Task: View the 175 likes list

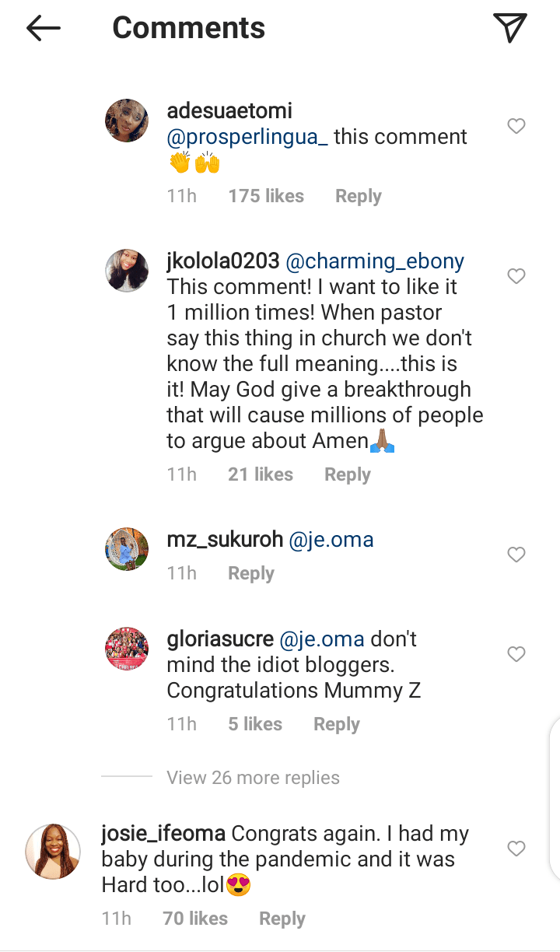Action: (x=266, y=196)
